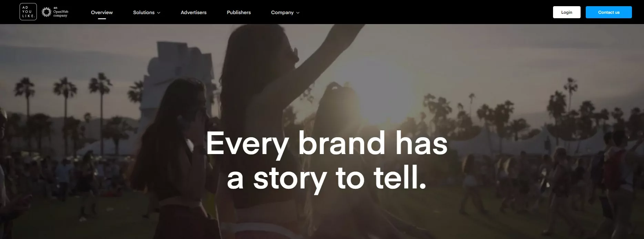
Task: Open the Advertisers page
Action: click(x=194, y=12)
